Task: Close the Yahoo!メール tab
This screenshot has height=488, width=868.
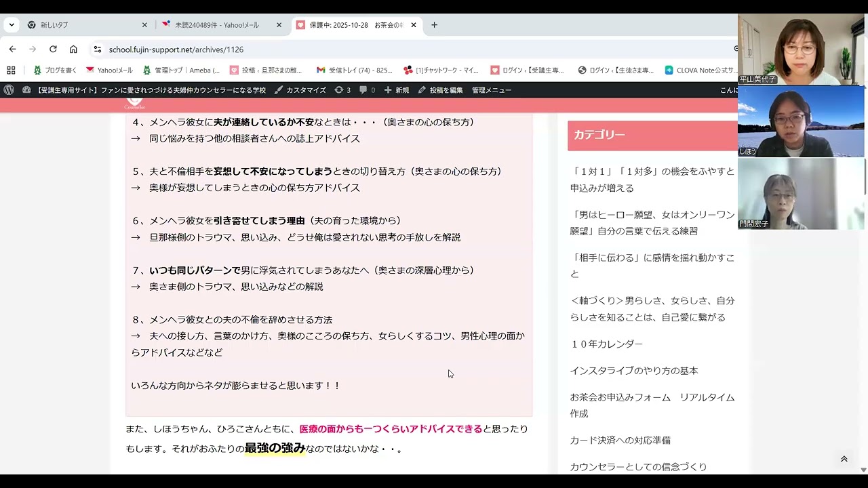Action: click(x=279, y=25)
